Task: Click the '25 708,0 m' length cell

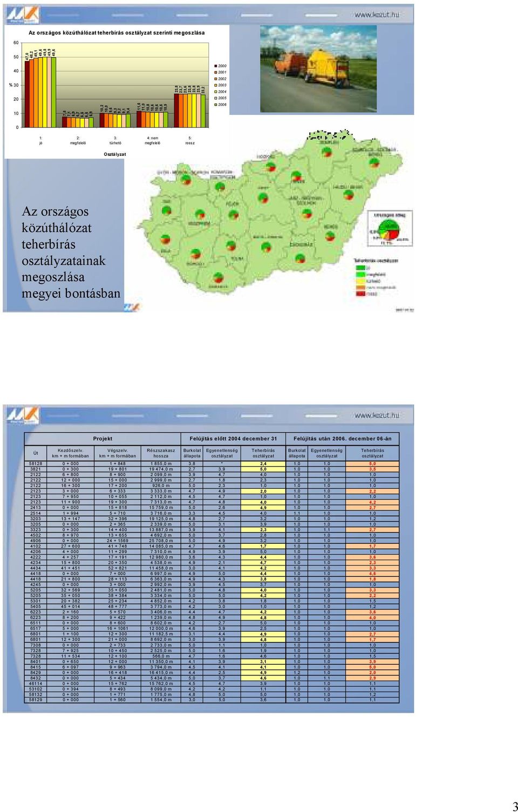Action: [x=161, y=541]
